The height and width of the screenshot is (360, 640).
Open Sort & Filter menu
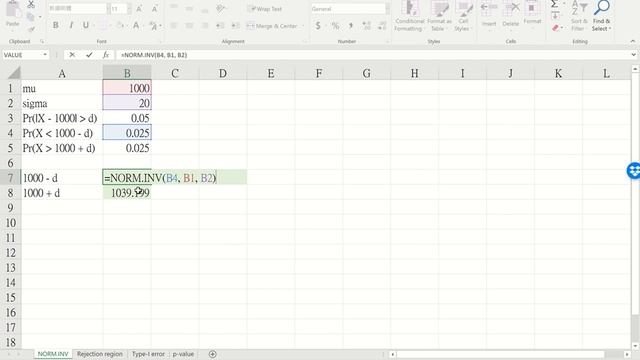click(579, 16)
